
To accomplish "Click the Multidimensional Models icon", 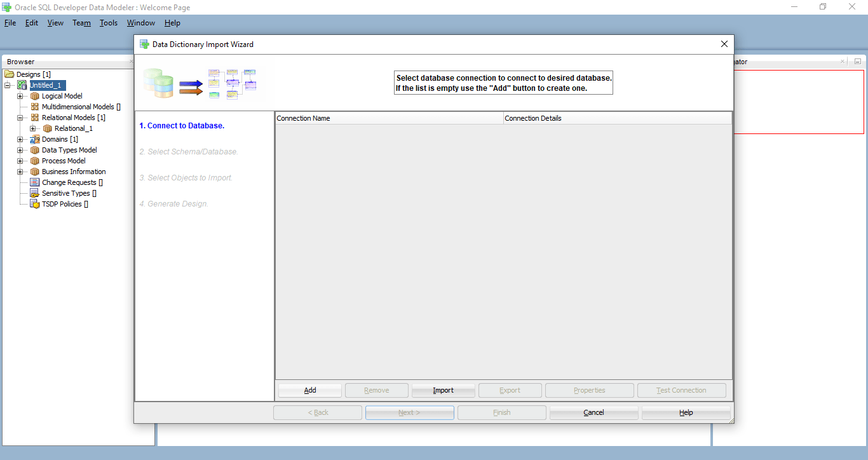I will (x=36, y=106).
